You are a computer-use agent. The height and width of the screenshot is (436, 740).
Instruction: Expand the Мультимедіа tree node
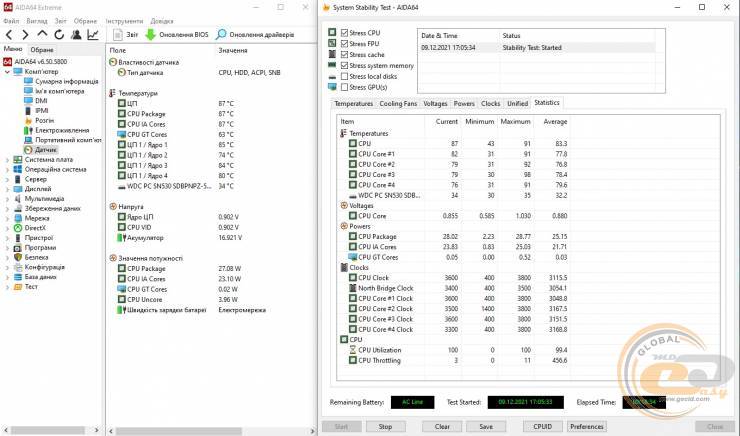(x=7, y=199)
